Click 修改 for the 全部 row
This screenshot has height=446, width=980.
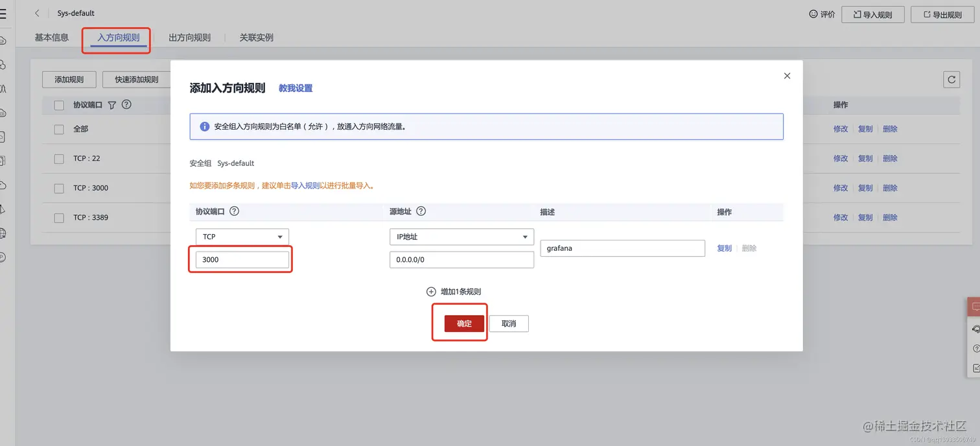click(x=841, y=129)
